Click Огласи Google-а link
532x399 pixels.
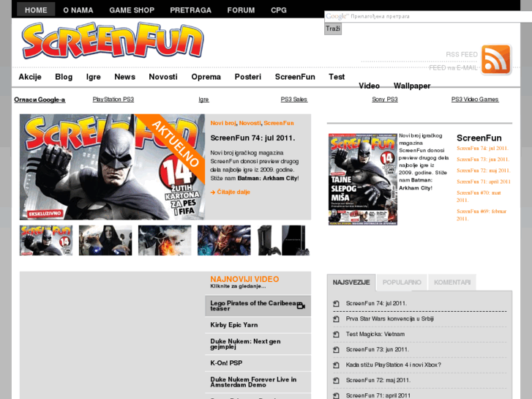tap(40, 100)
